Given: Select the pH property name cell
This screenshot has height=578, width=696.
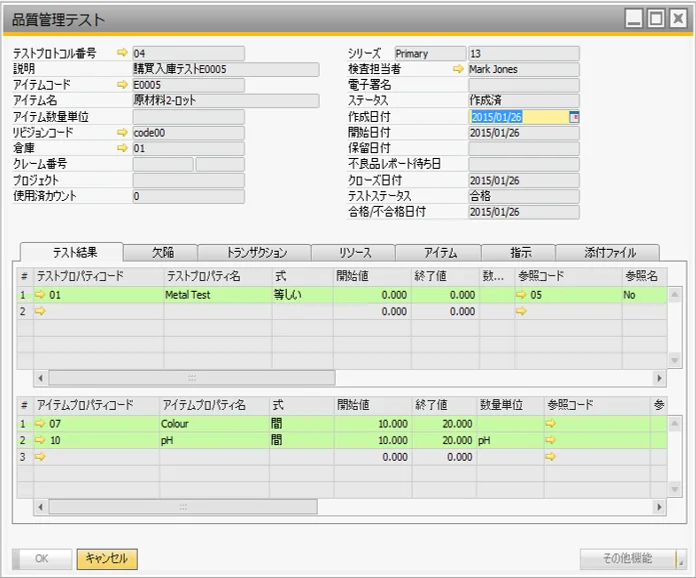Looking at the screenshot, I should click(x=214, y=440).
